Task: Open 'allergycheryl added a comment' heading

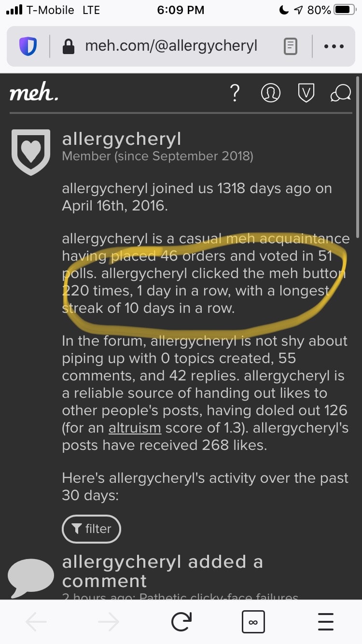Action: click(x=162, y=571)
